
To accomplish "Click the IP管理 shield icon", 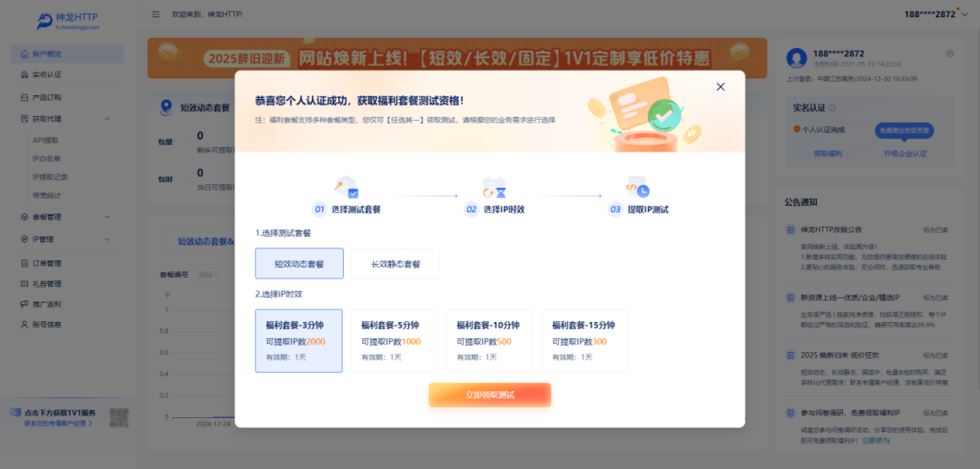I will [24, 239].
